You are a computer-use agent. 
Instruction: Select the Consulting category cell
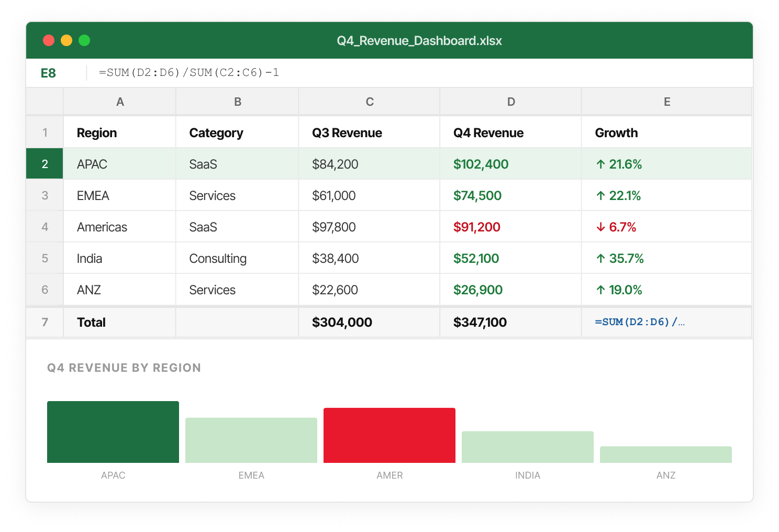[237, 258]
